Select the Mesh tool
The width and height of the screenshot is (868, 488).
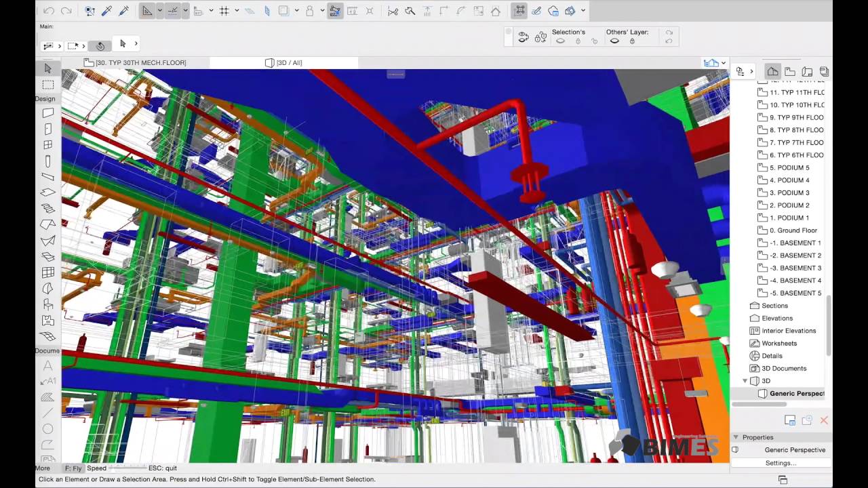[47, 336]
